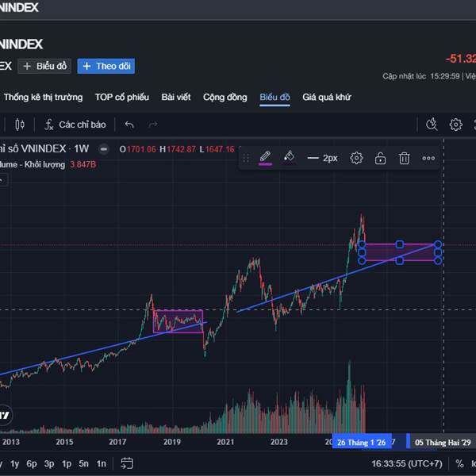
Task: Set time range to 1p
Action: tap(67, 463)
